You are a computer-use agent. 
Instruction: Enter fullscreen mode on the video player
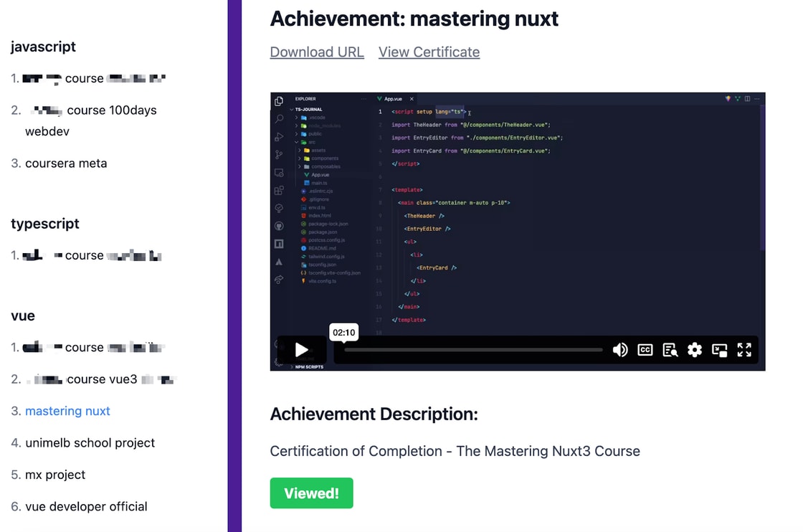click(x=744, y=350)
